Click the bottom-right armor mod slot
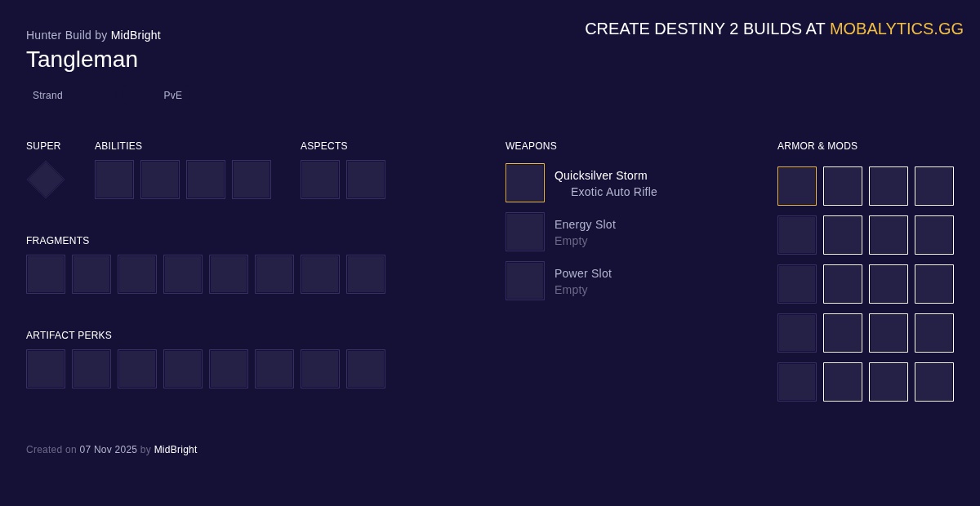This screenshot has width=980, height=506. (x=934, y=382)
